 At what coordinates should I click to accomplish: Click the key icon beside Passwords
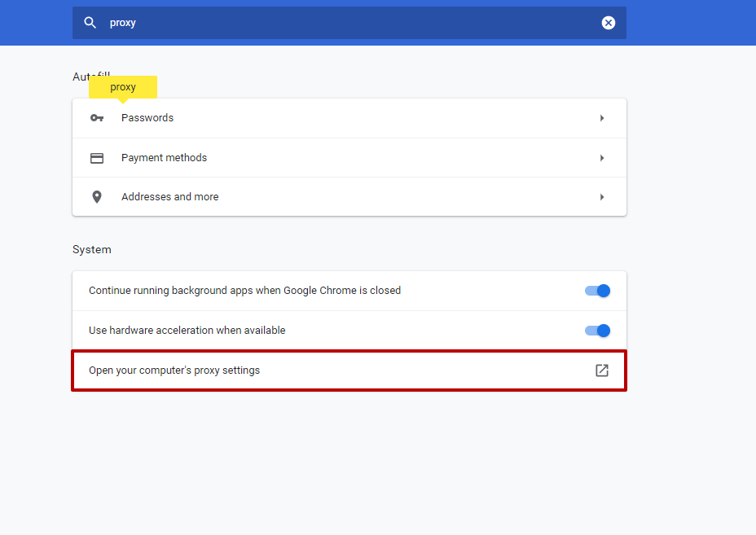pyautogui.click(x=97, y=118)
